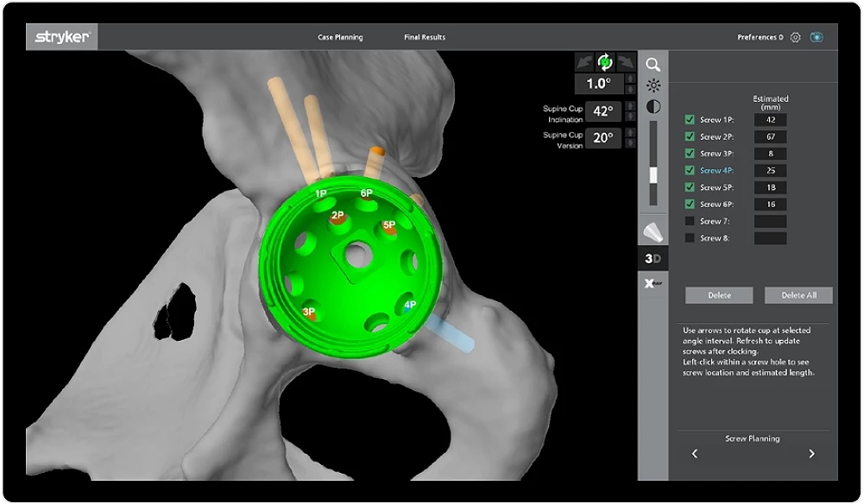Open the Case Planning tab
Image resolution: width=864 pixels, height=504 pixels.
[340, 37]
